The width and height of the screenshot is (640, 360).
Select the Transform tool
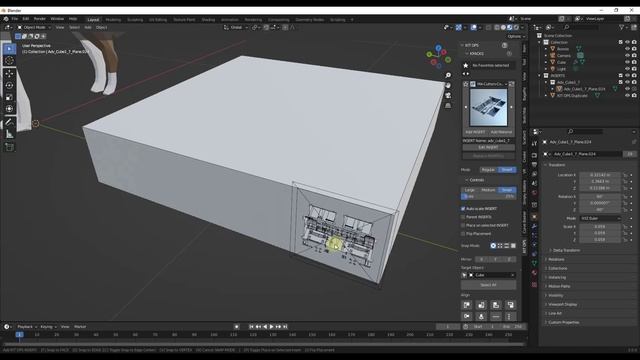point(9,109)
